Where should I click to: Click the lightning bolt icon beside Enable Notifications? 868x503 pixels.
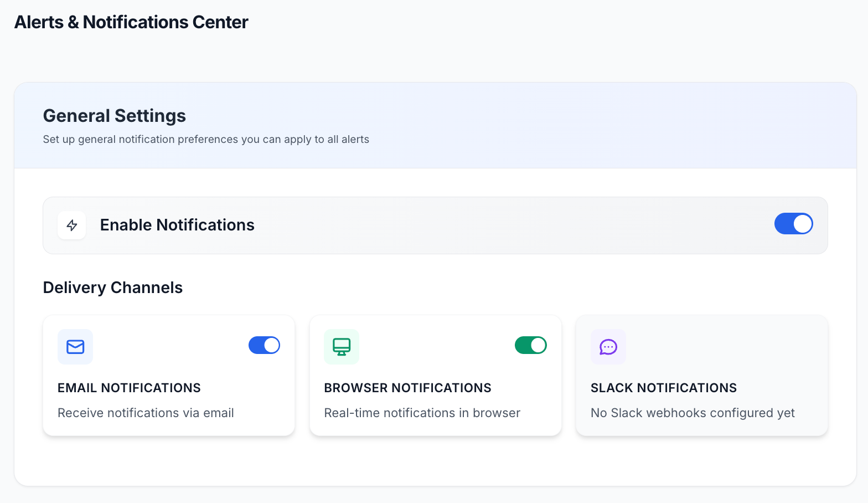coord(72,225)
